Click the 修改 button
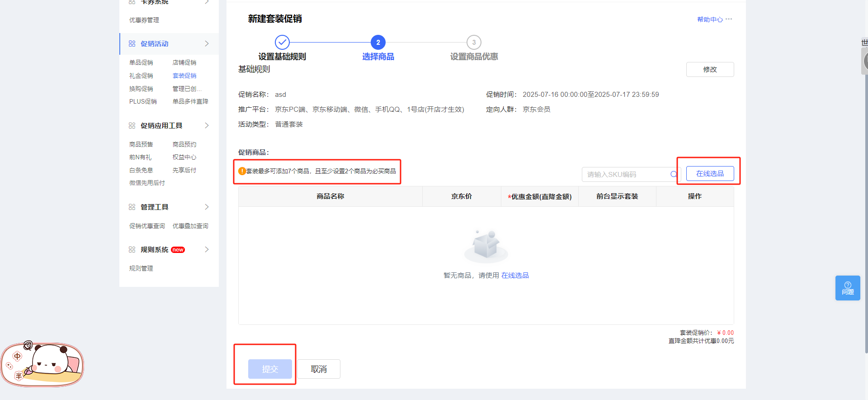Image resolution: width=868 pixels, height=400 pixels. click(x=710, y=69)
